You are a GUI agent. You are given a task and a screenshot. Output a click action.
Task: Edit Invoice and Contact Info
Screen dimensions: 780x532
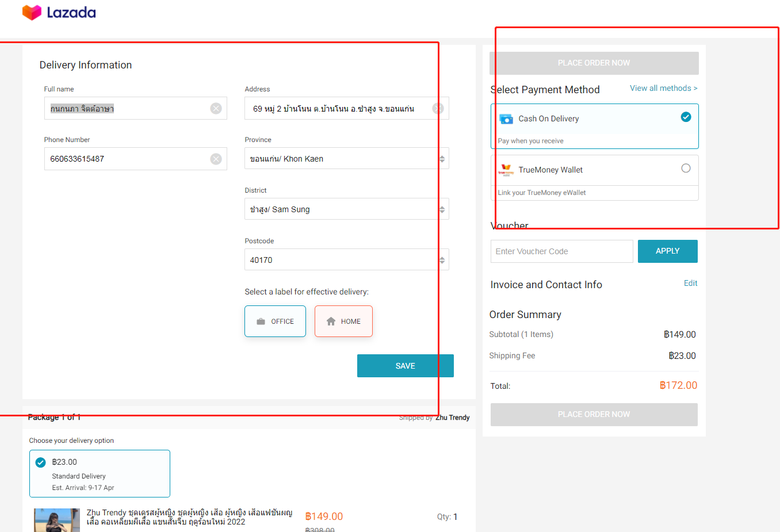click(690, 284)
